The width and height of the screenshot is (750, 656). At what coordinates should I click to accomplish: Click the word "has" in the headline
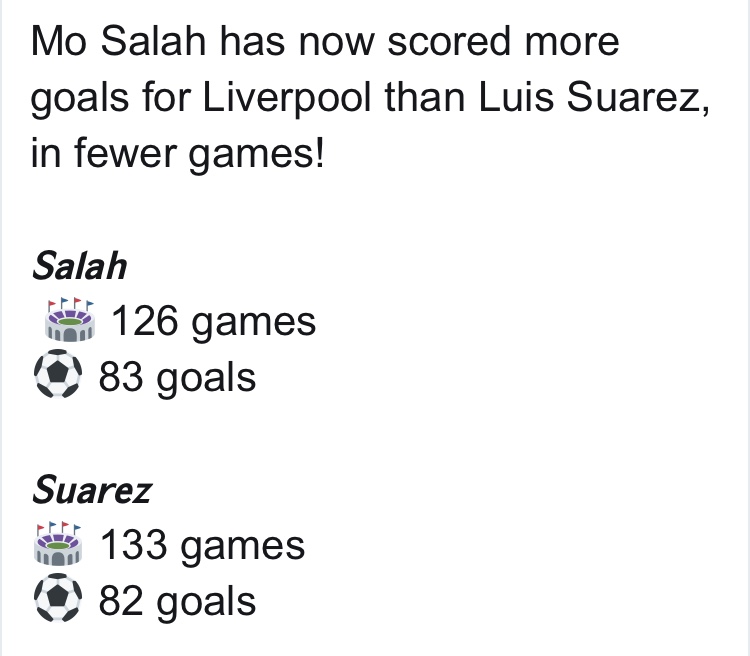254,43
